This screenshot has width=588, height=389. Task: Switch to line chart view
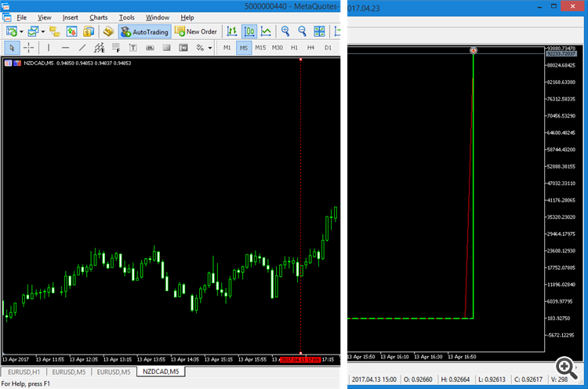266,31
